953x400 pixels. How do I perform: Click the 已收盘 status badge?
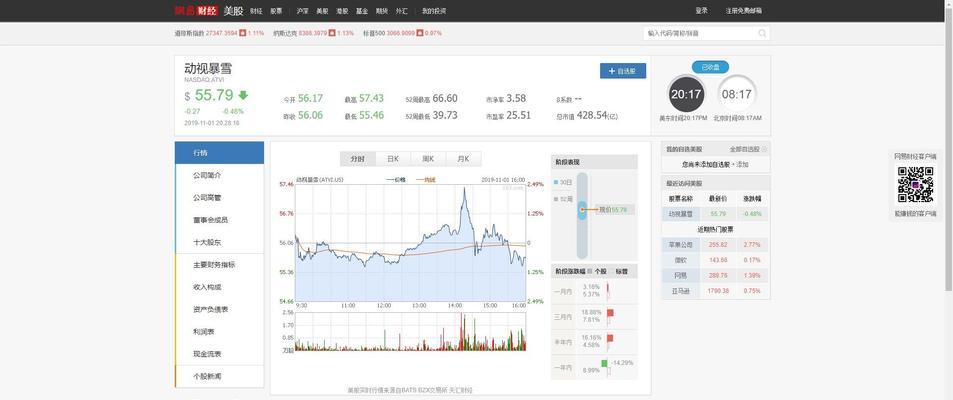tap(710, 67)
